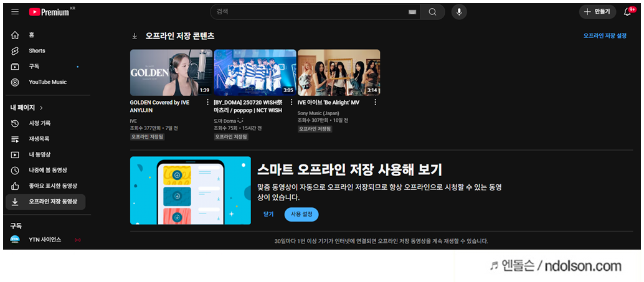The height and width of the screenshot is (282, 644).
Task: Open the notifications bell
Action: 628,12
